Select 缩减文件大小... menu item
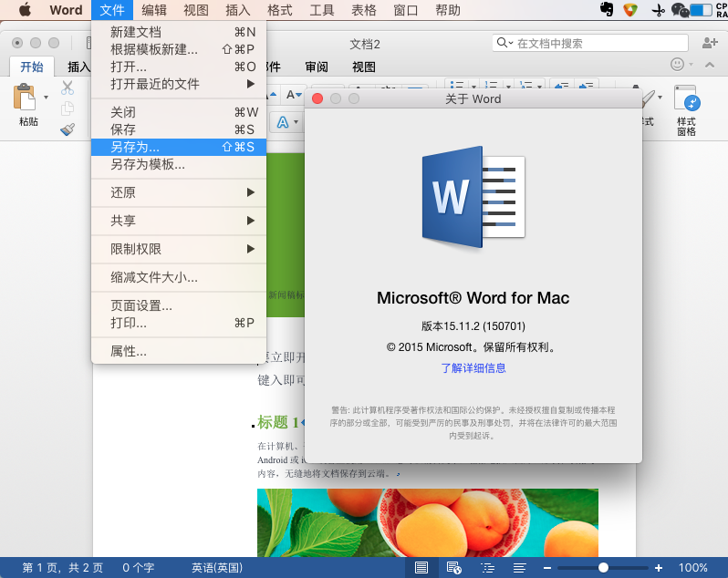The image size is (728, 578). pyautogui.click(x=179, y=277)
